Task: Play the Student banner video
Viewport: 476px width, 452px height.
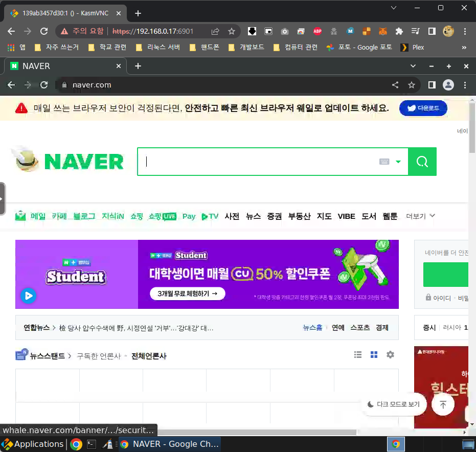Action: coord(28,296)
